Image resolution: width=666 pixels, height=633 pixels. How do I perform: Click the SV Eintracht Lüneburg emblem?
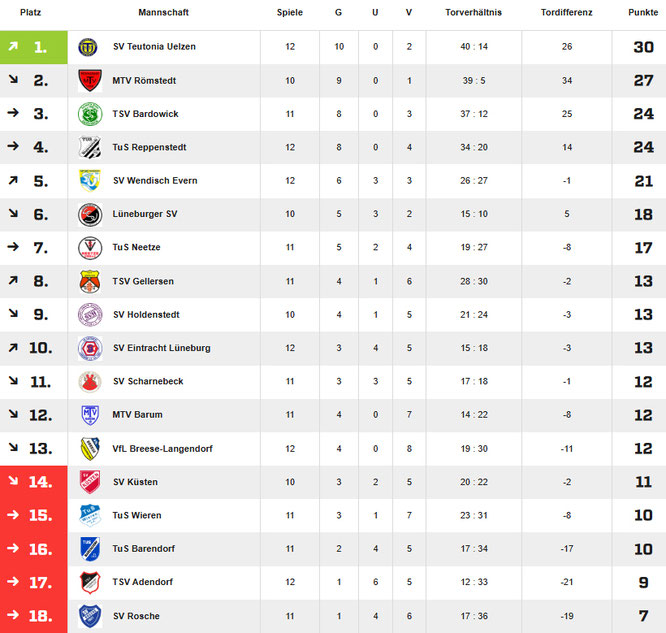[90, 348]
